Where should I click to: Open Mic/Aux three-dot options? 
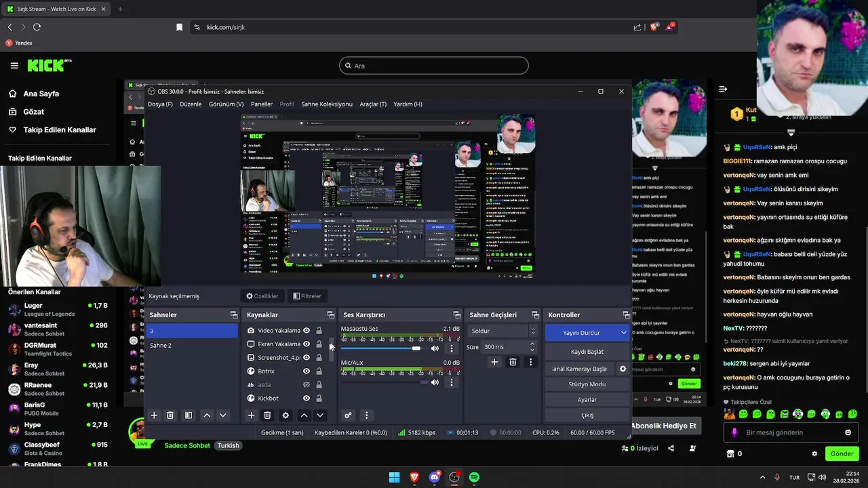[x=452, y=382]
